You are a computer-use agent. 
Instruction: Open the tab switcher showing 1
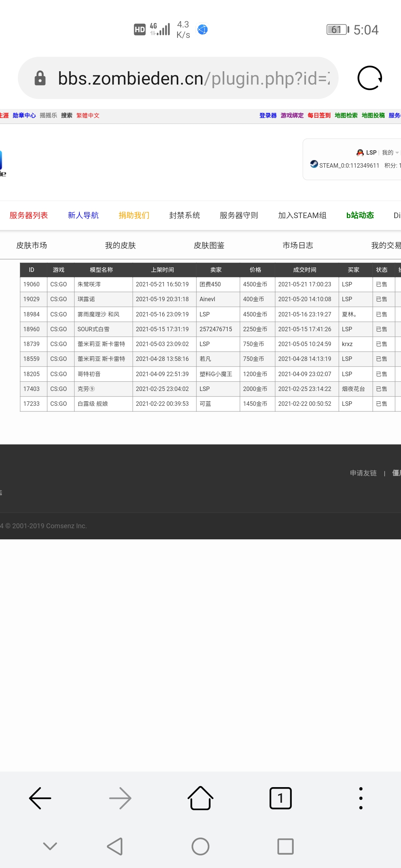tap(281, 798)
